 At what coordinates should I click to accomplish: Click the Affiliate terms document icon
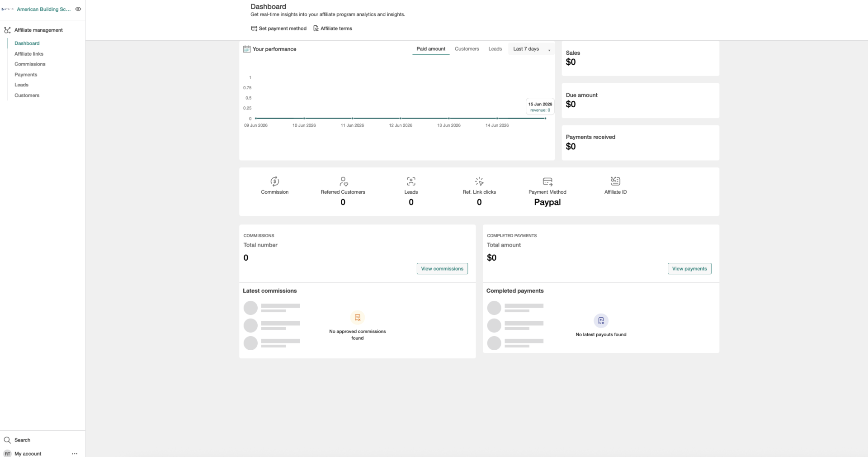(316, 29)
